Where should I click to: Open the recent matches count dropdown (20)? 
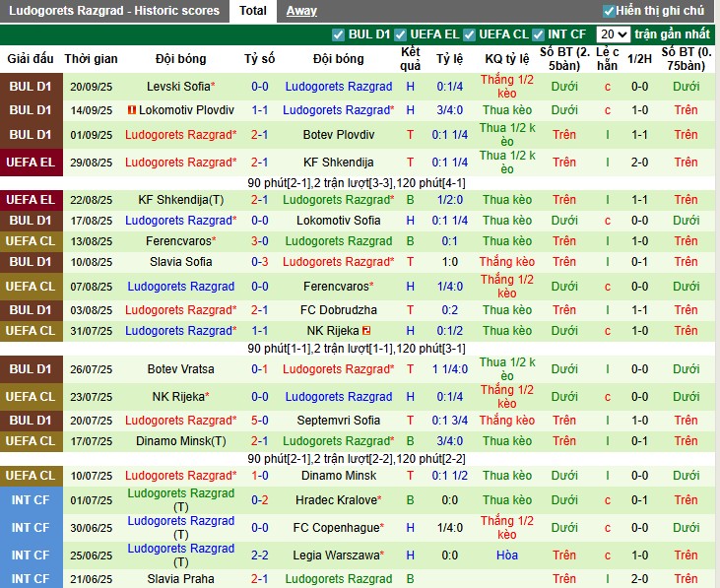click(613, 34)
